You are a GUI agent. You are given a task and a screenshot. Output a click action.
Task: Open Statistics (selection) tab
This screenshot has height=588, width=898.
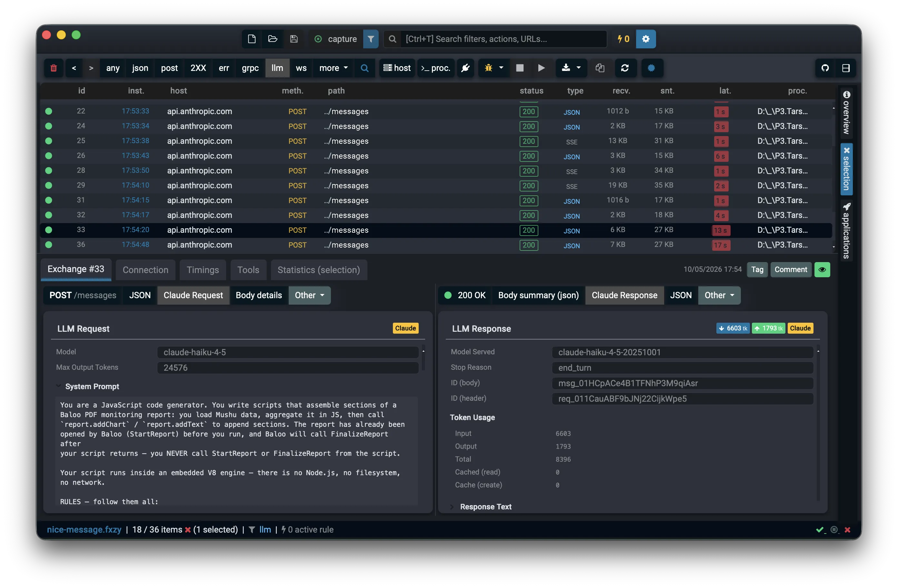tap(319, 270)
